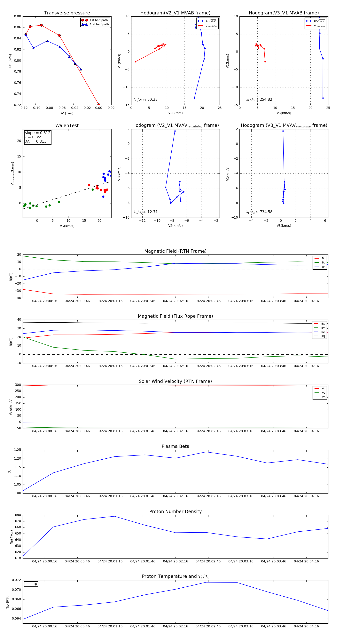The image size is (351, 644).
Task: Click the "Vsw(km/s)" y-axis label
Action: click(x=11, y=407)
